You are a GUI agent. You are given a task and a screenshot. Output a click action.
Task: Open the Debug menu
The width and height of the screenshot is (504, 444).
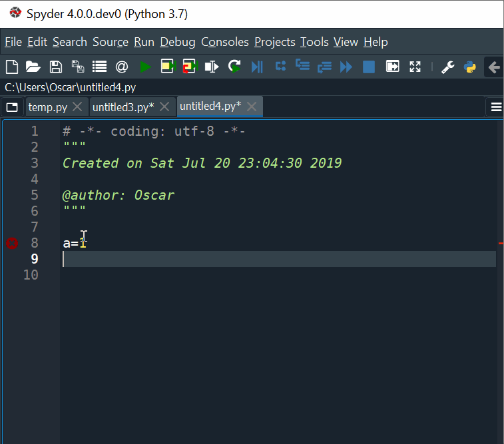[177, 42]
